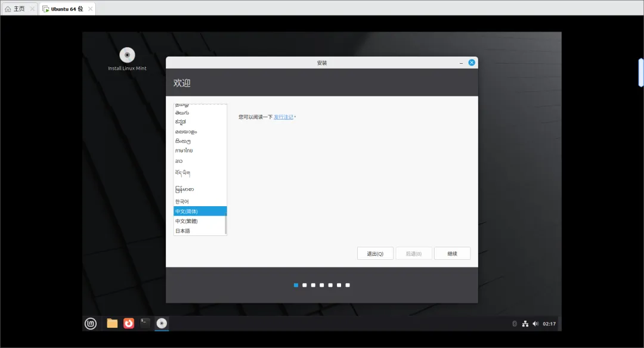Close the 安装 installer window
The width and height of the screenshot is (644, 348).
[472, 63]
